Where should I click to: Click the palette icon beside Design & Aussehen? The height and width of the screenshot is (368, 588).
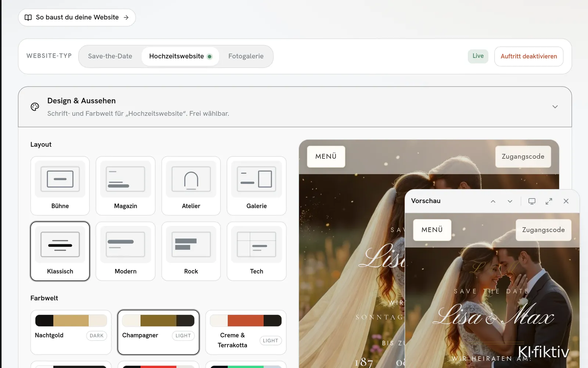35,107
